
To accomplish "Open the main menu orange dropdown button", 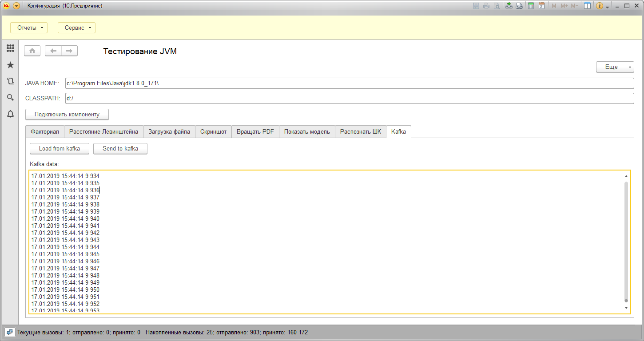I will [x=16, y=6].
